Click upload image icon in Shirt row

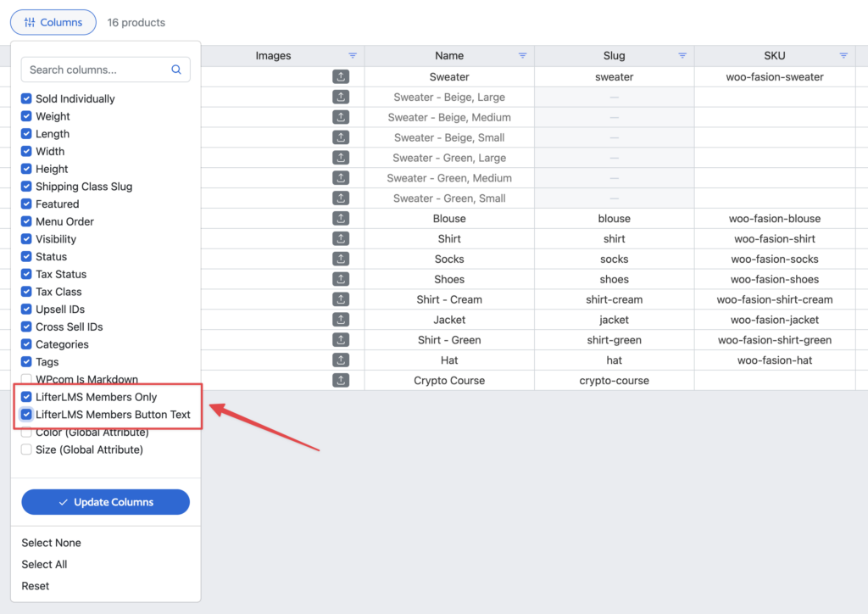pos(341,238)
